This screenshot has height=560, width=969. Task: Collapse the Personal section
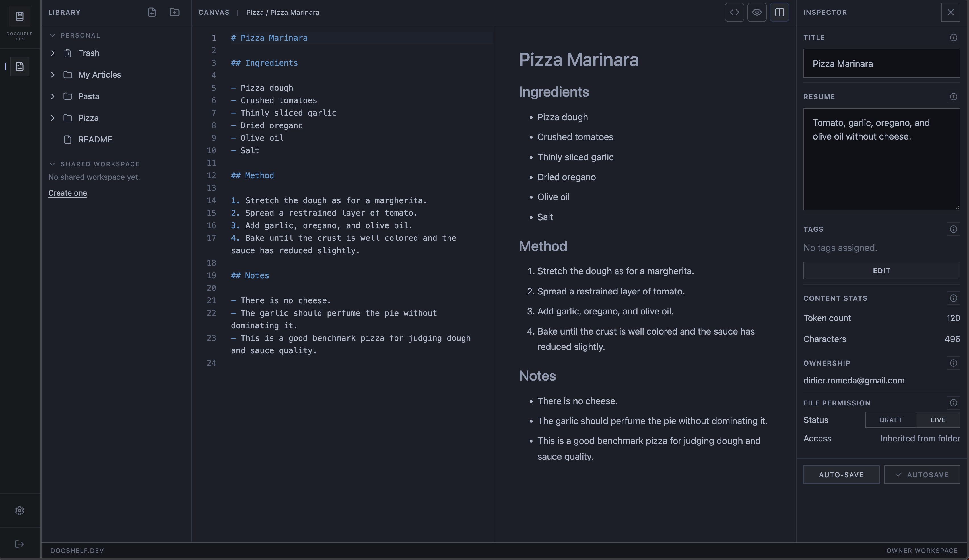tap(52, 35)
